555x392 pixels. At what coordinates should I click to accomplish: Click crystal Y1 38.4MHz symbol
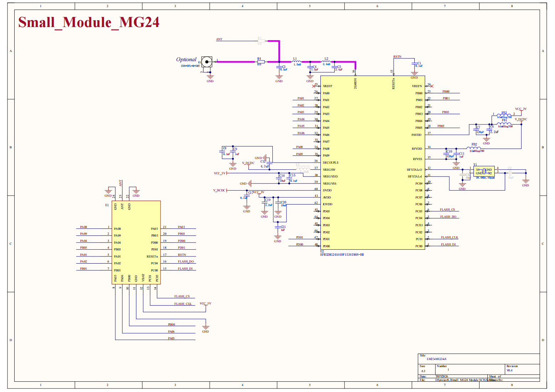[484, 171]
